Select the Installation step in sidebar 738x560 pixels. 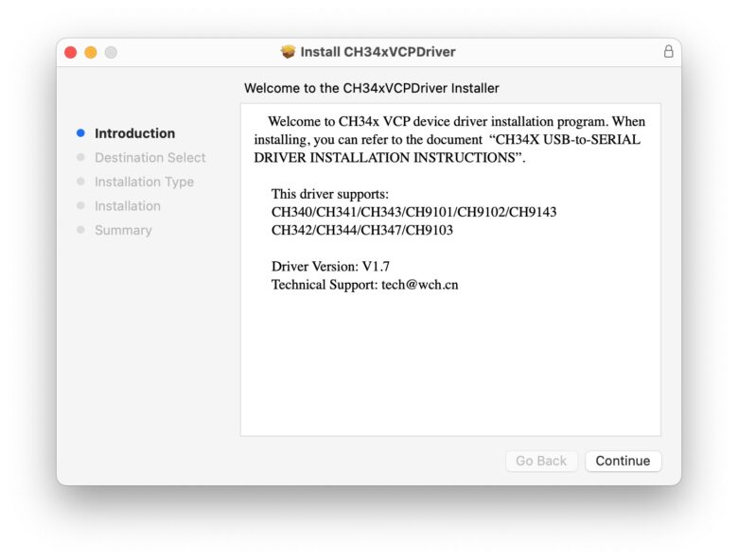(128, 206)
